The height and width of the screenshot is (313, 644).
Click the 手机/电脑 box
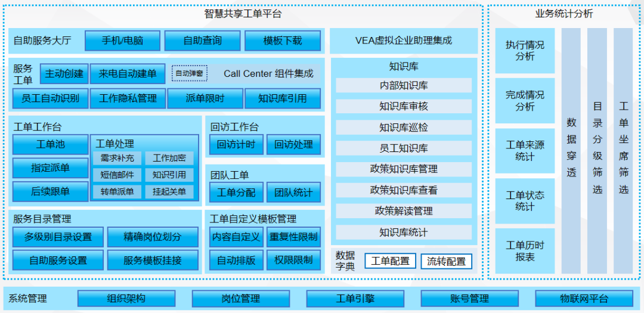122,41
